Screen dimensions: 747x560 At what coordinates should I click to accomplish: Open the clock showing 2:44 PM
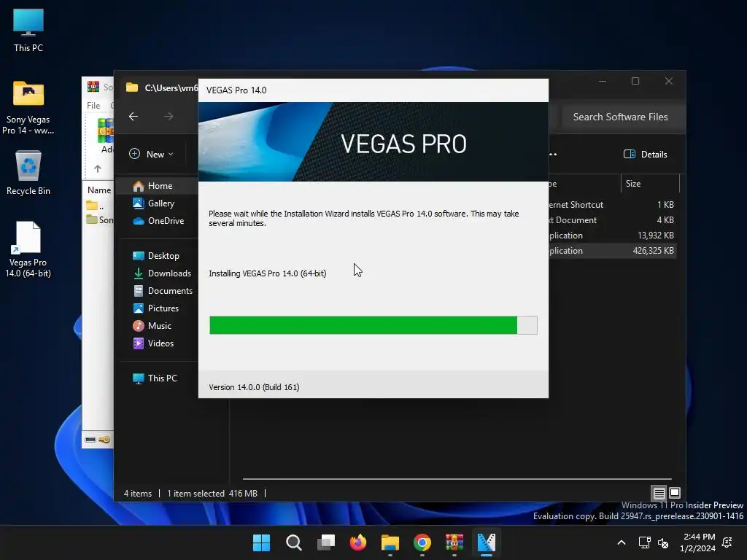tap(698, 542)
